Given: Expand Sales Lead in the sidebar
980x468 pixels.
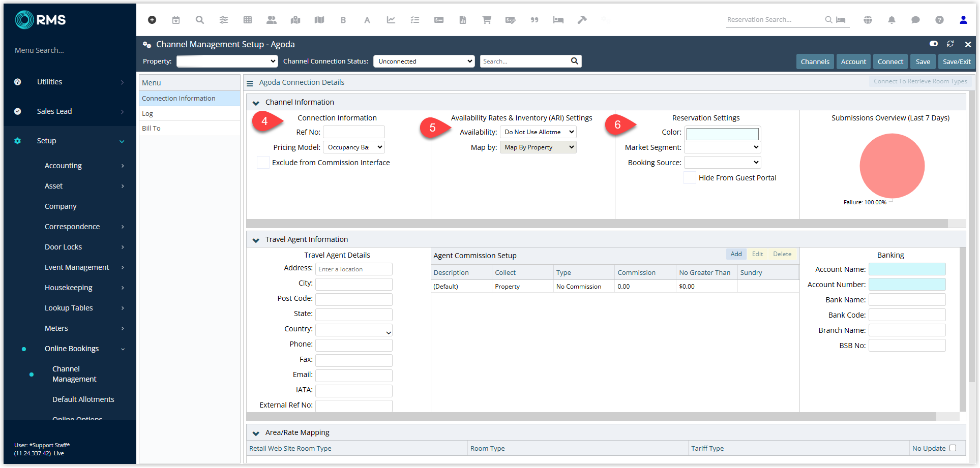Looking at the screenshot, I should pyautogui.click(x=70, y=111).
